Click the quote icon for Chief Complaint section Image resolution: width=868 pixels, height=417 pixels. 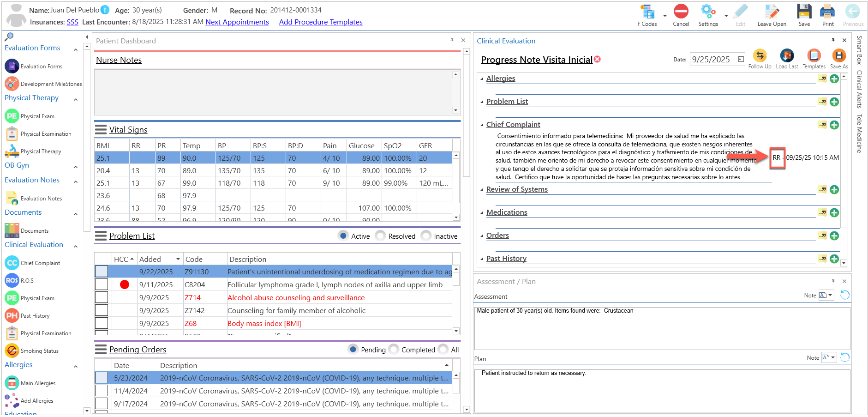coord(822,125)
